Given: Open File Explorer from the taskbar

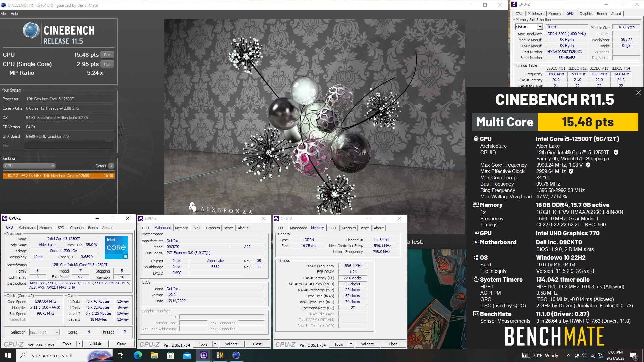Looking at the screenshot, I should [x=154, y=355].
